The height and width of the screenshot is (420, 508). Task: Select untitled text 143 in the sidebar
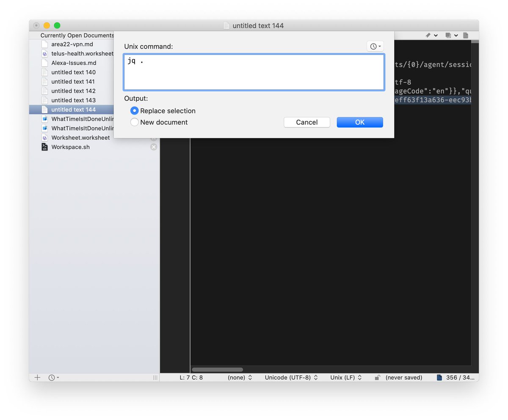(x=73, y=100)
